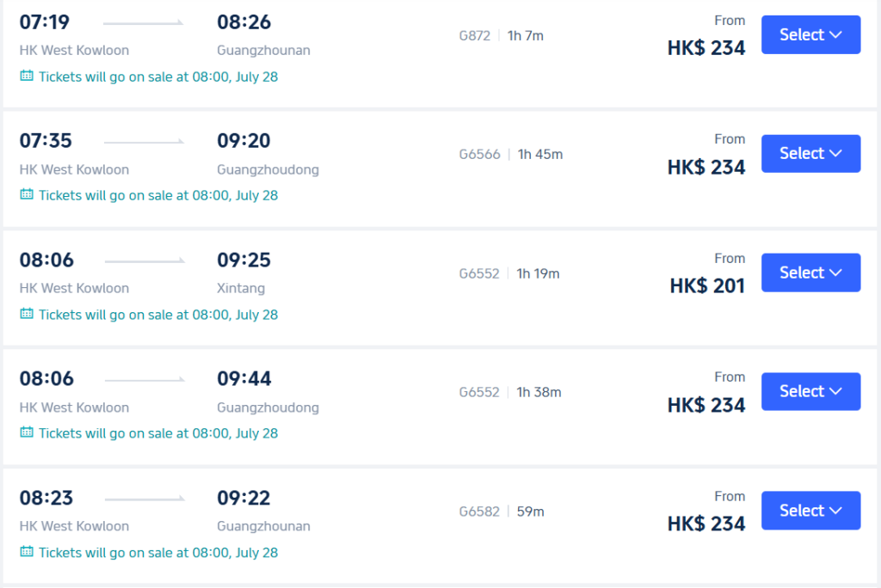881x588 pixels.
Task: Click the G6582 train number label
Action: 479,511
